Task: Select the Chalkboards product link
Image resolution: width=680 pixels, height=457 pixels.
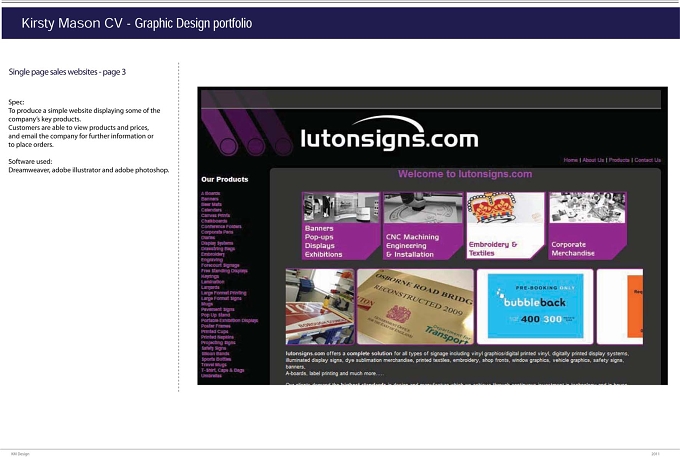Action: click(214, 221)
